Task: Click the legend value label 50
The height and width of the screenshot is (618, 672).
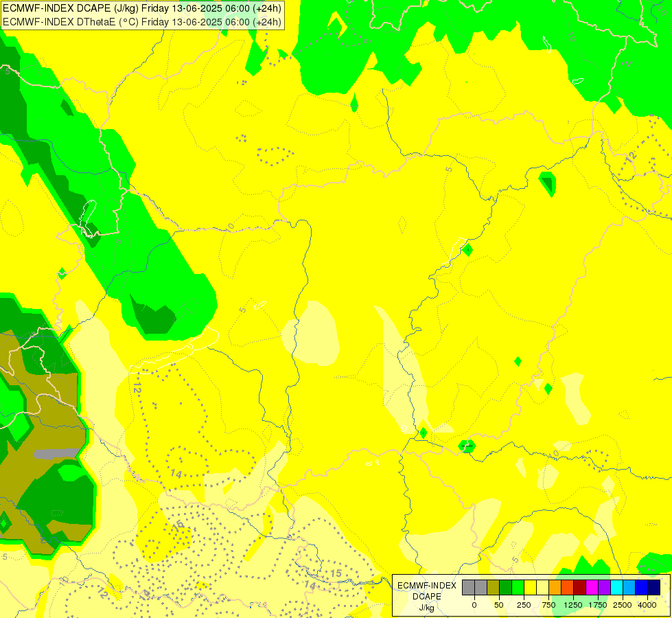Action: pos(499,605)
